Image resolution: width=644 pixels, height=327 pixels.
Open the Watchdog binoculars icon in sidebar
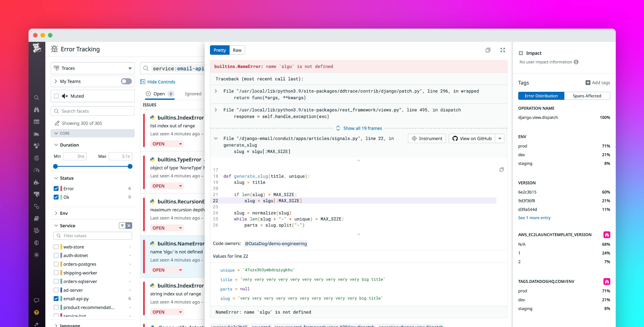coord(37,109)
